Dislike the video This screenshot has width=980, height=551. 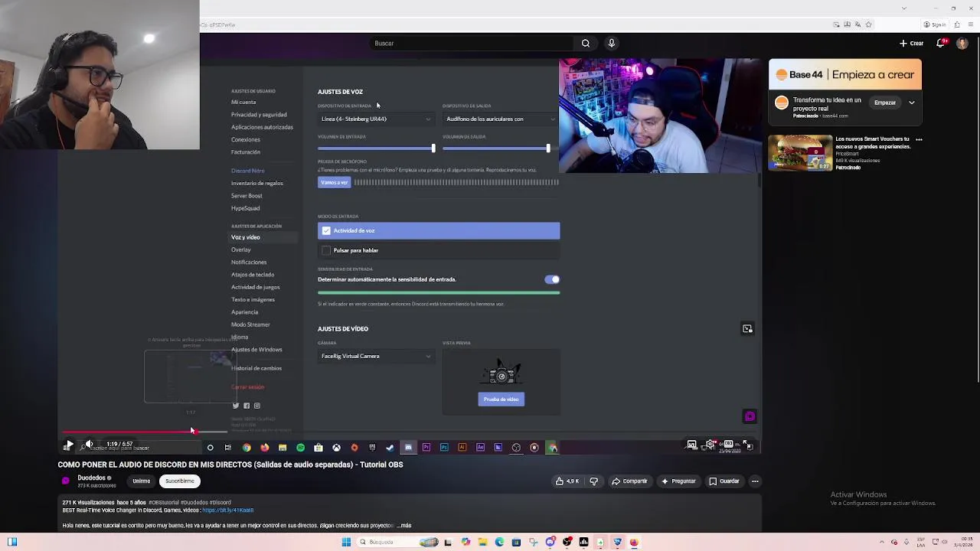click(593, 481)
